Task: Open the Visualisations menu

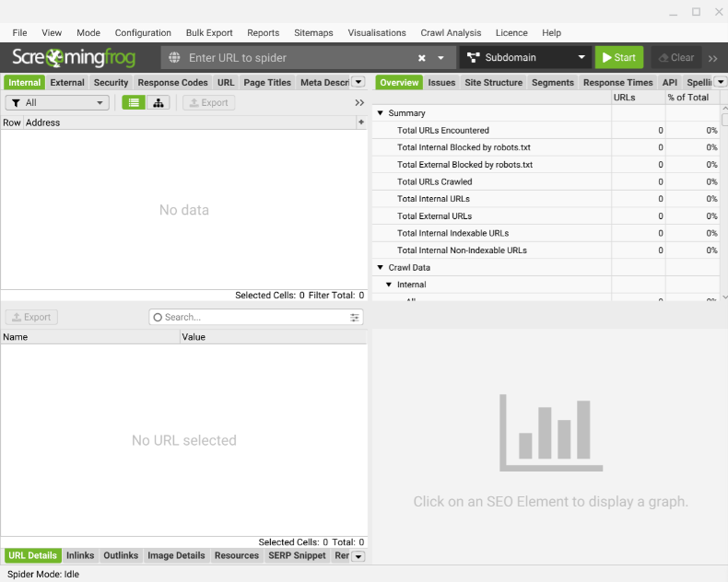Action: pyautogui.click(x=377, y=33)
